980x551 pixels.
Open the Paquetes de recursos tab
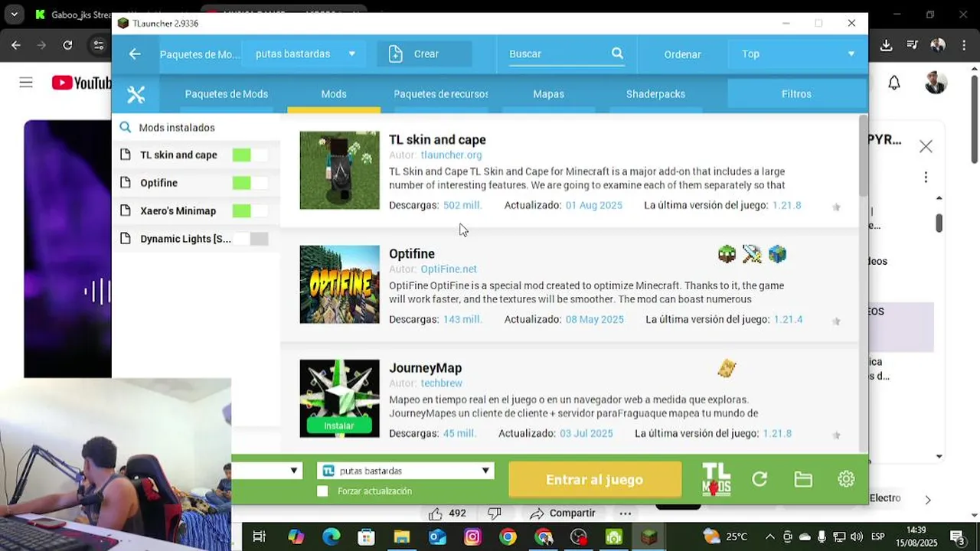tap(441, 94)
